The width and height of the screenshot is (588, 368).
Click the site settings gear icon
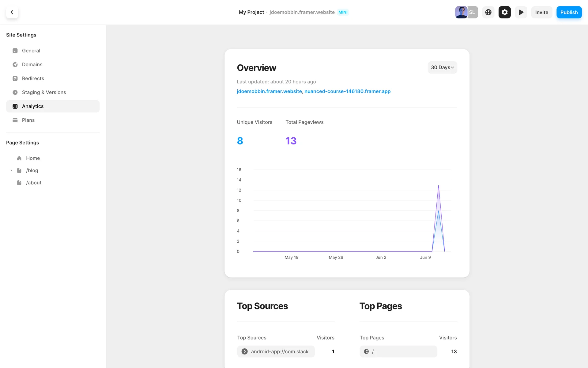pyautogui.click(x=504, y=12)
